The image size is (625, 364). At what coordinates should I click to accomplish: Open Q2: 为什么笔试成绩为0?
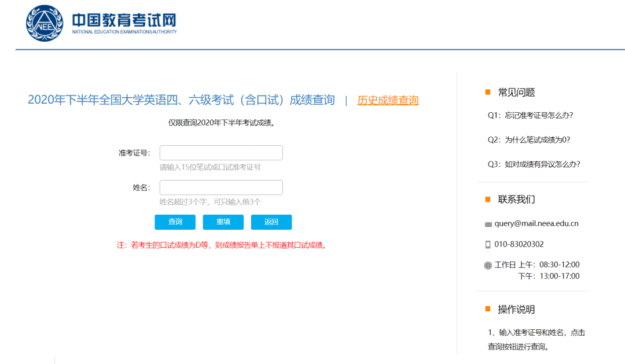(x=529, y=139)
